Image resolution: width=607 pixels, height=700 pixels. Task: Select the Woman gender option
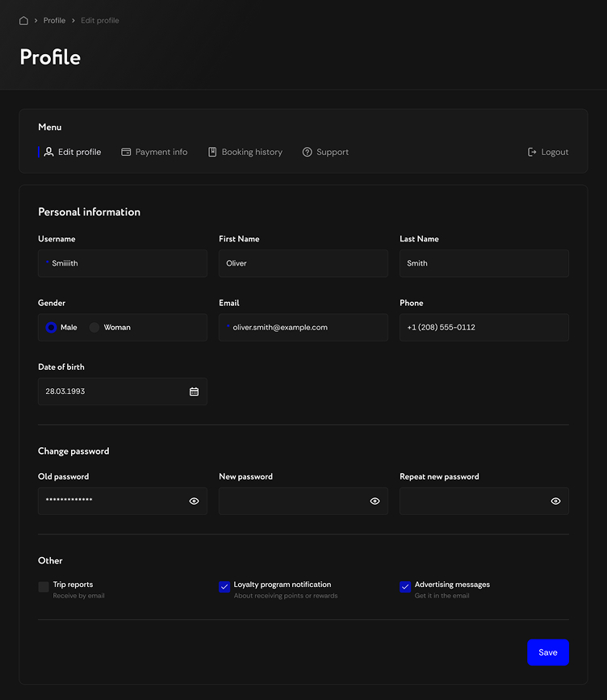[94, 328]
